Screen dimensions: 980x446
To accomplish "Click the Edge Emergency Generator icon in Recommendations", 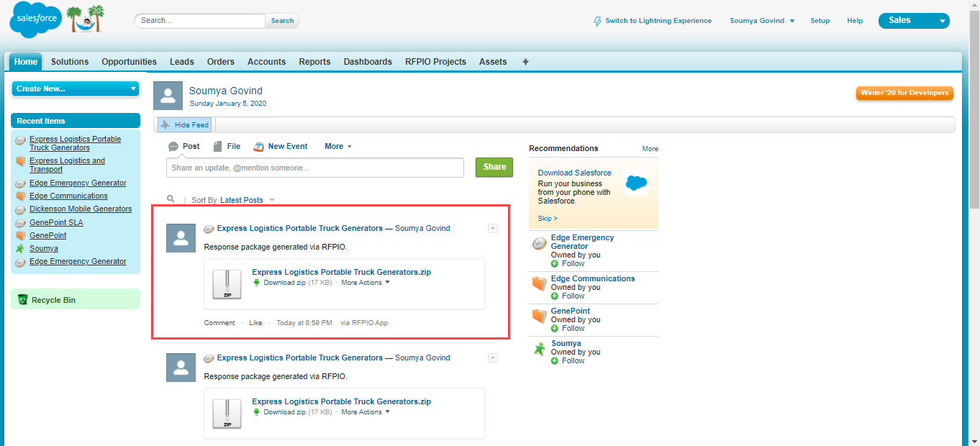I will pyautogui.click(x=539, y=244).
